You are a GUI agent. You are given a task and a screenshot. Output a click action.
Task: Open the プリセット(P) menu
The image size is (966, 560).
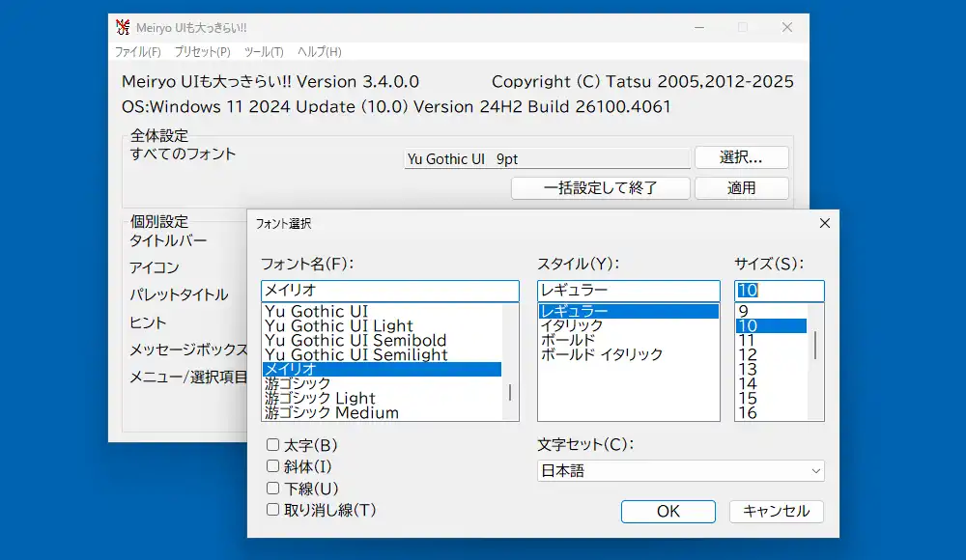pyautogui.click(x=202, y=52)
